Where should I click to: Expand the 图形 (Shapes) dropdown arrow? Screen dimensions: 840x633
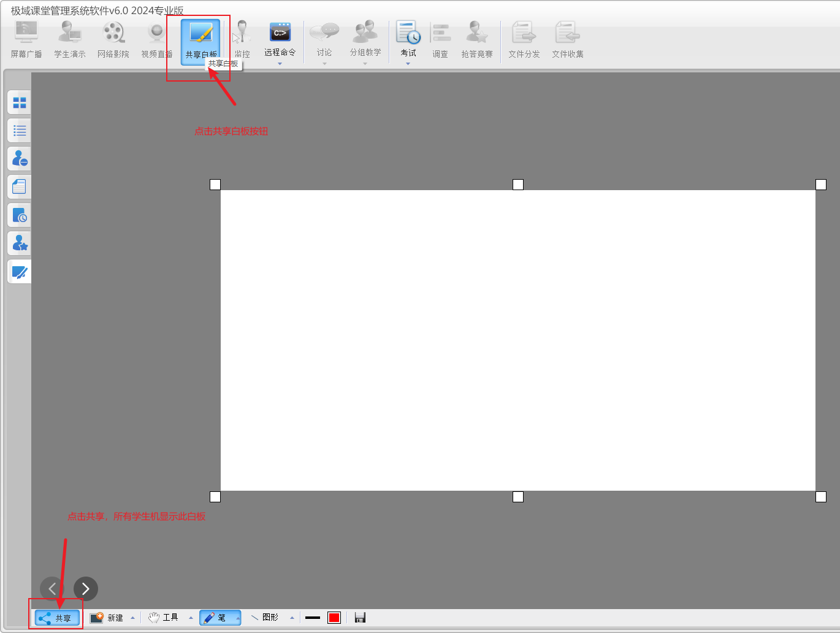(292, 618)
